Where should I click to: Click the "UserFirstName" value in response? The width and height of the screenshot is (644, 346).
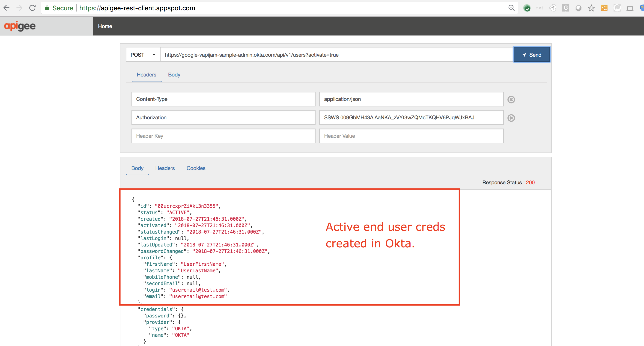202,264
